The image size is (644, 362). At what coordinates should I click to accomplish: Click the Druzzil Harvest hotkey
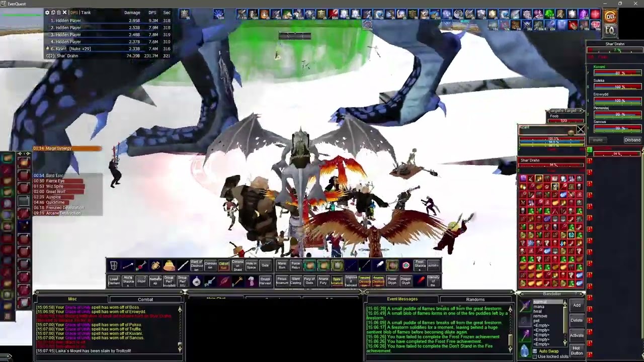[265, 281]
